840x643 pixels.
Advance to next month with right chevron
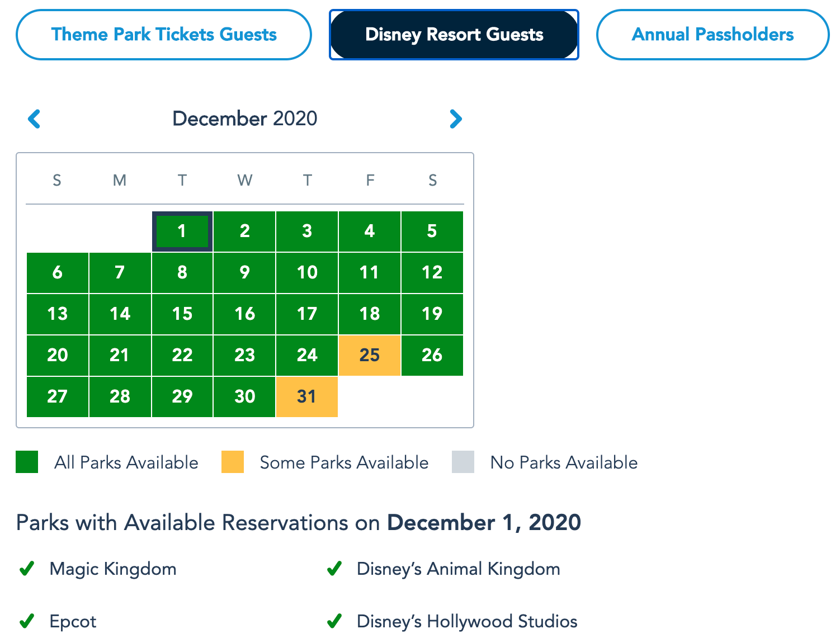[x=456, y=119]
